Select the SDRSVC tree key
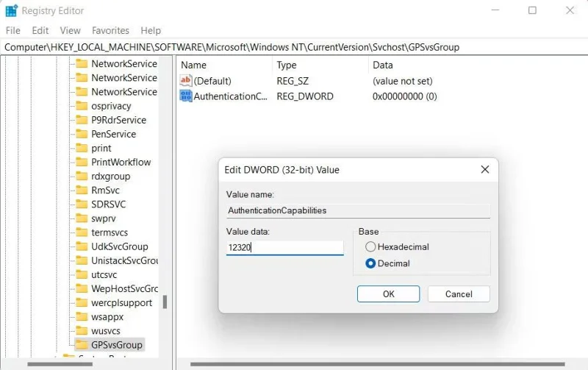The image size is (588, 370). [x=108, y=204]
